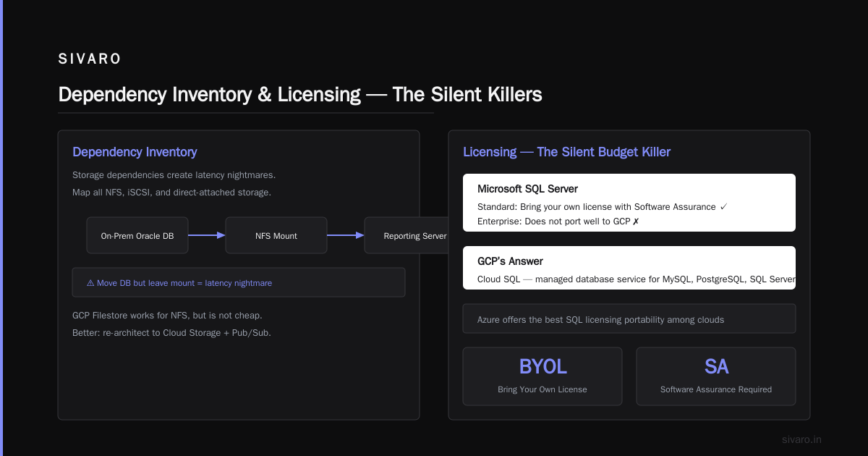This screenshot has width=868, height=456.
Task: Click the BYOL stat tile
Action: pyautogui.click(x=542, y=376)
